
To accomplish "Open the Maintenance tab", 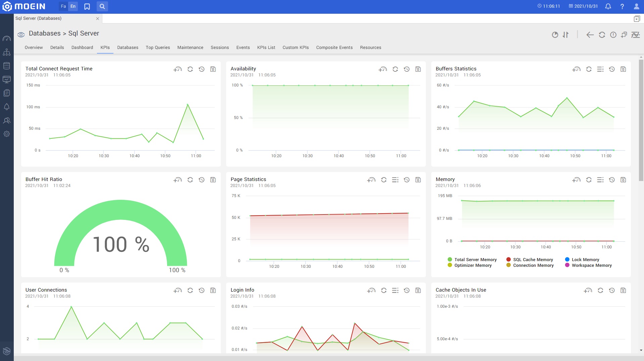I will (190, 48).
